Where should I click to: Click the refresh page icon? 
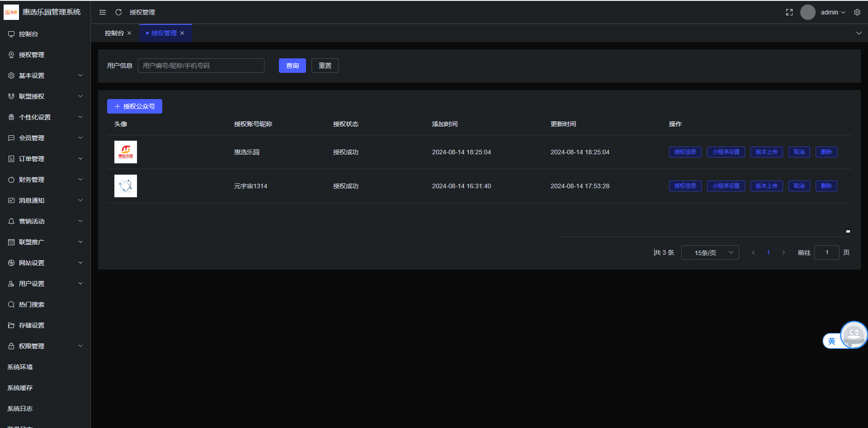(118, 12)
